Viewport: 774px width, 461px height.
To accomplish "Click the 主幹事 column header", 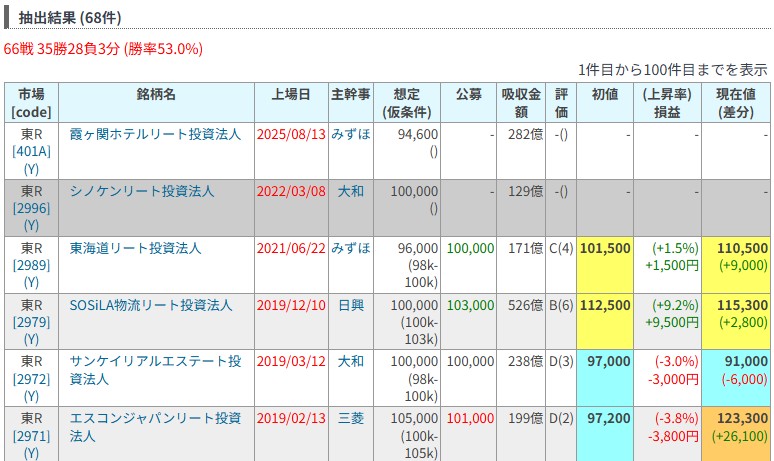I will tap(350, 103).
